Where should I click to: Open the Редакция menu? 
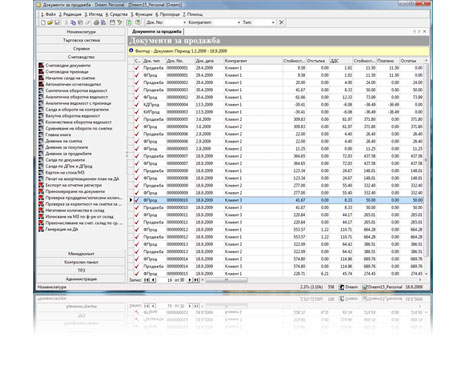click(70, 14)
